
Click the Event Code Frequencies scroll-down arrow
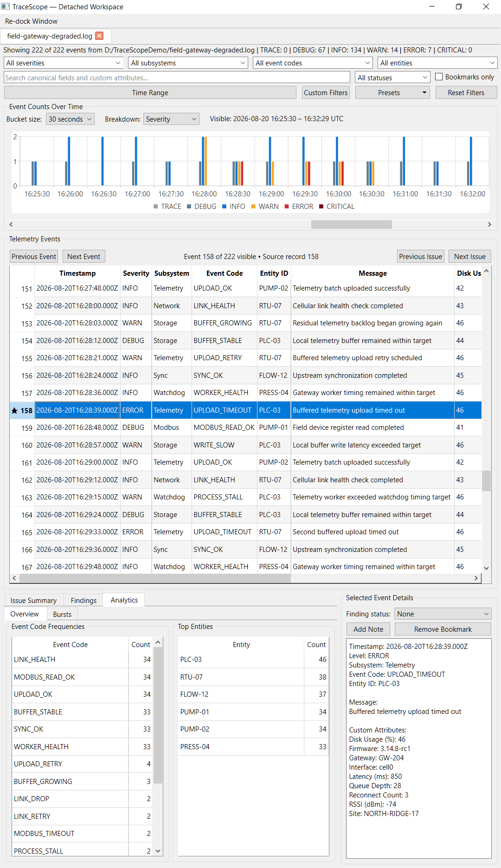pyautogui.click(x=158, y=851)
